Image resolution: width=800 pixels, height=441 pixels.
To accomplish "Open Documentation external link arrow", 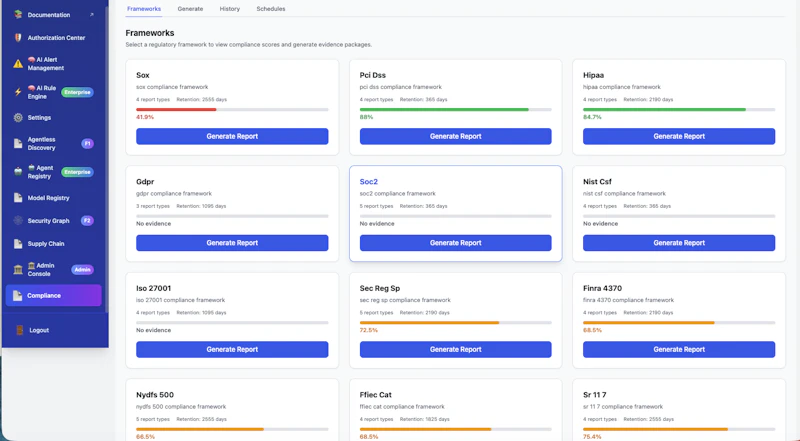I will tap(91, 15).
